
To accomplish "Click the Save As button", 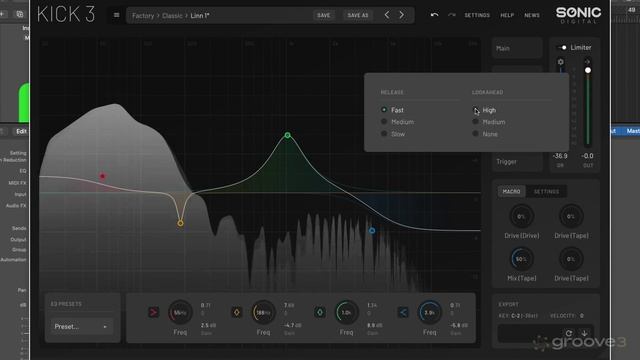I will point(358,16).
